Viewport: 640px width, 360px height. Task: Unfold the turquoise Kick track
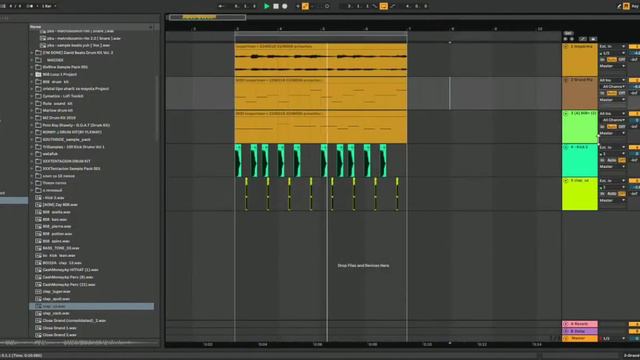point(566,147)
